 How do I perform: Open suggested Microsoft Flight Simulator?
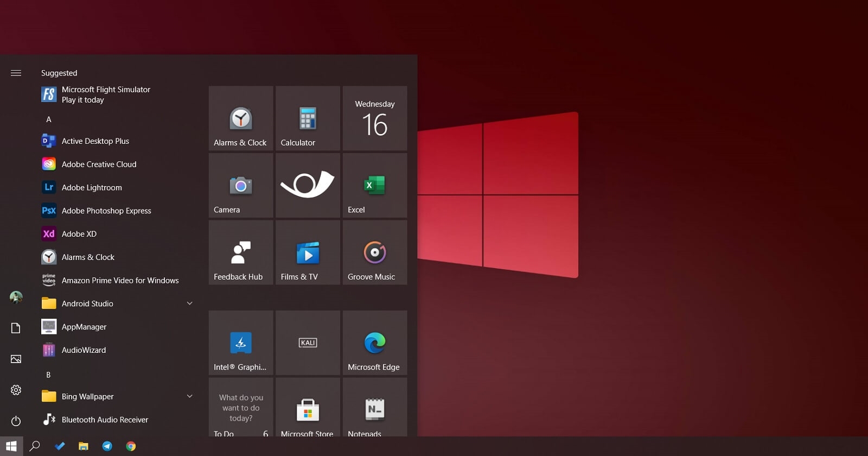(x=106, y=94)
